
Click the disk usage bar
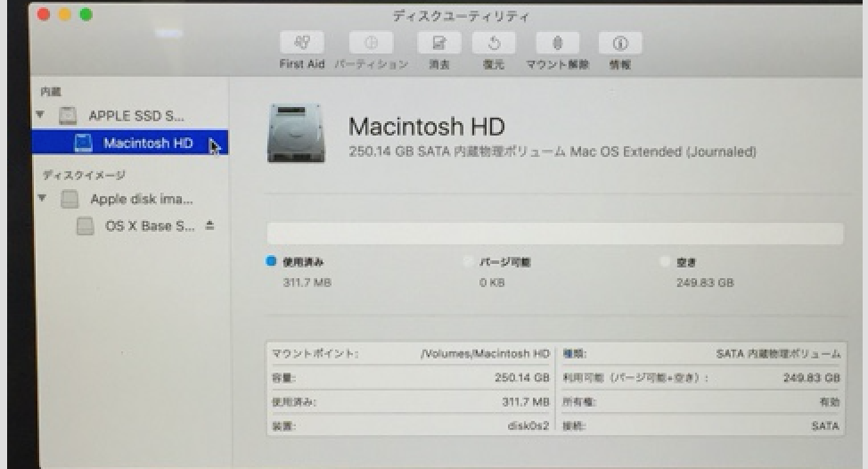click(555, 234)
